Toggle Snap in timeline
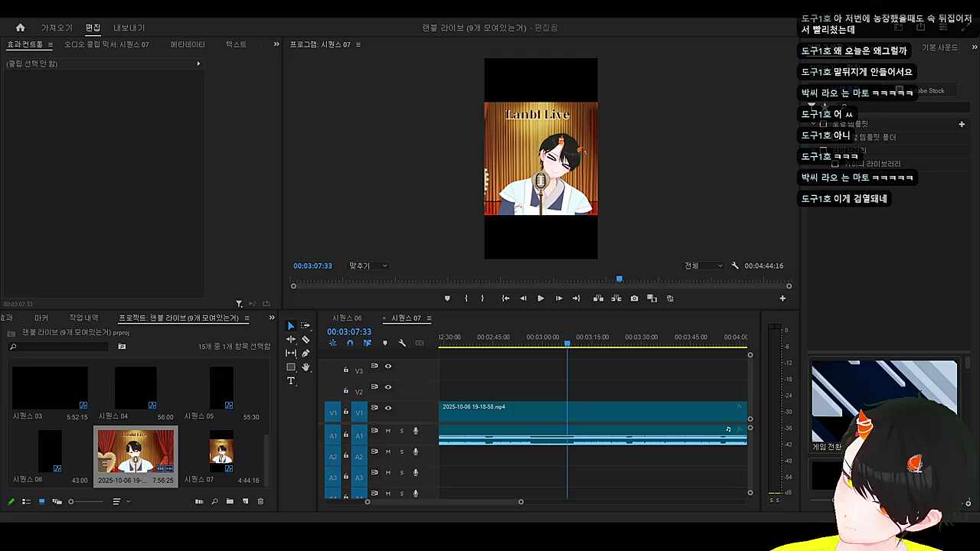Screen dimensions: 980x551 (x=350, y=343)
